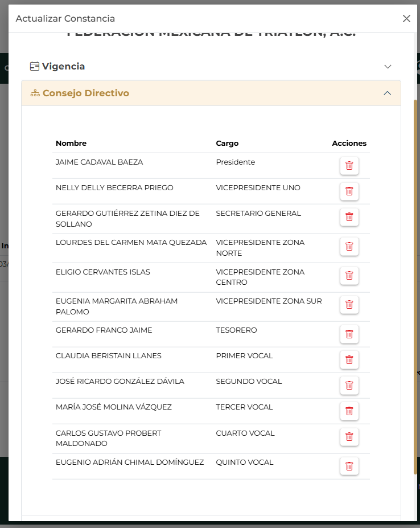Click the Actualizar Constancia dialog title
The image size is (420, 528).
(x=65, y=19)
